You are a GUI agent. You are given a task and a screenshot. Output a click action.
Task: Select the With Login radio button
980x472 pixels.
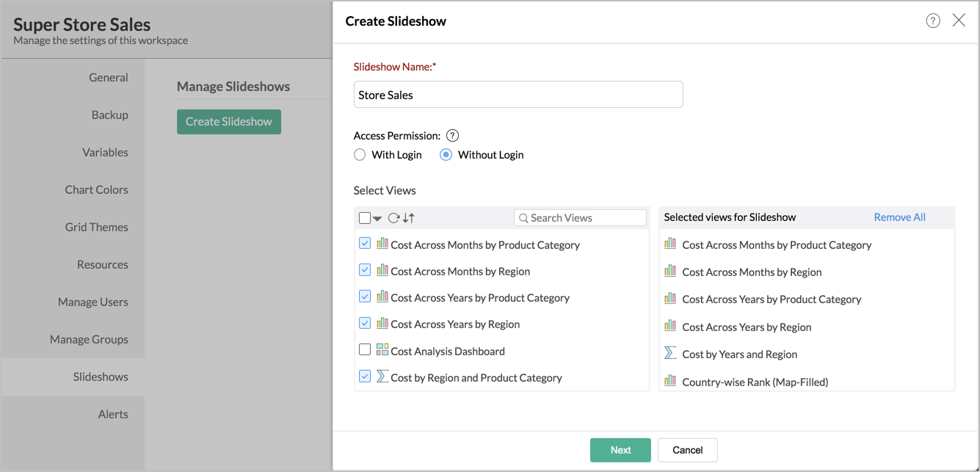coord(360,154)
